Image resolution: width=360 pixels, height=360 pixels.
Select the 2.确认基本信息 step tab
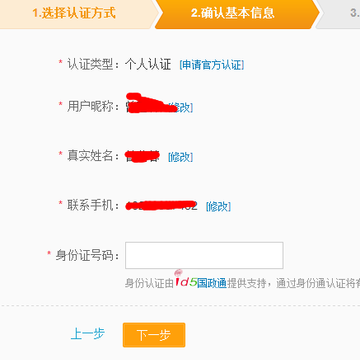click(233, 14)
